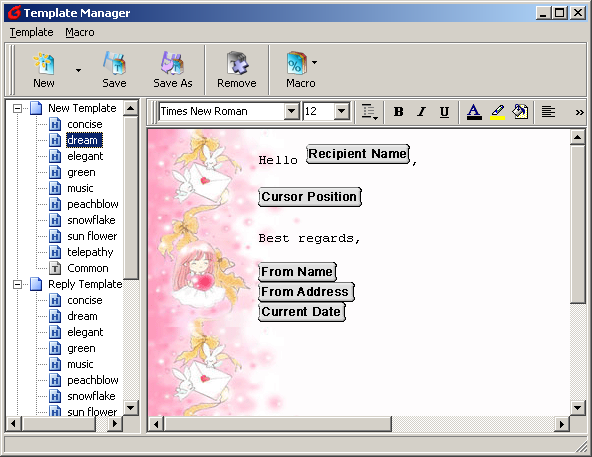Click the Recipient Name macro button
592x457 pixels.
(x=358, y=154)
